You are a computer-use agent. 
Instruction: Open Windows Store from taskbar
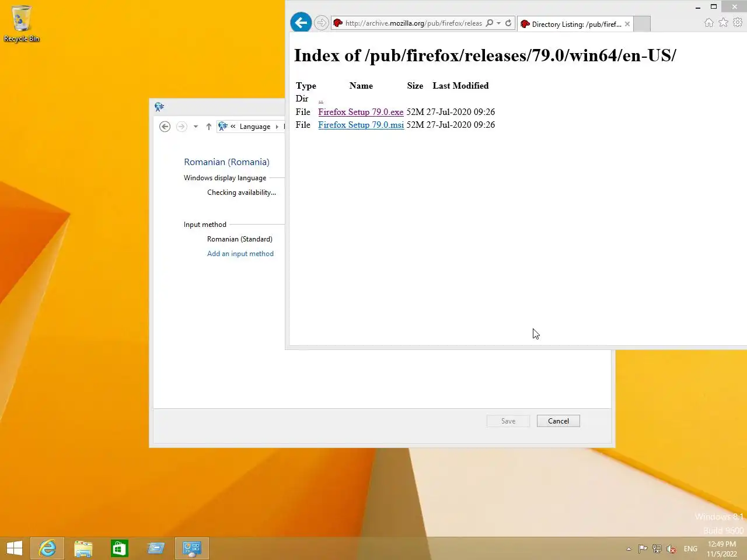point(120,548)
